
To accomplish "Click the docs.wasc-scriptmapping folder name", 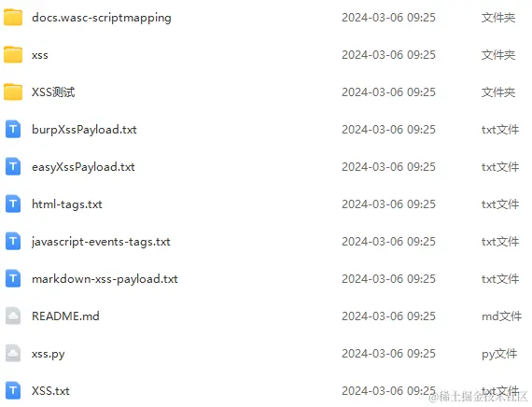I will click(x=102, y=18).
